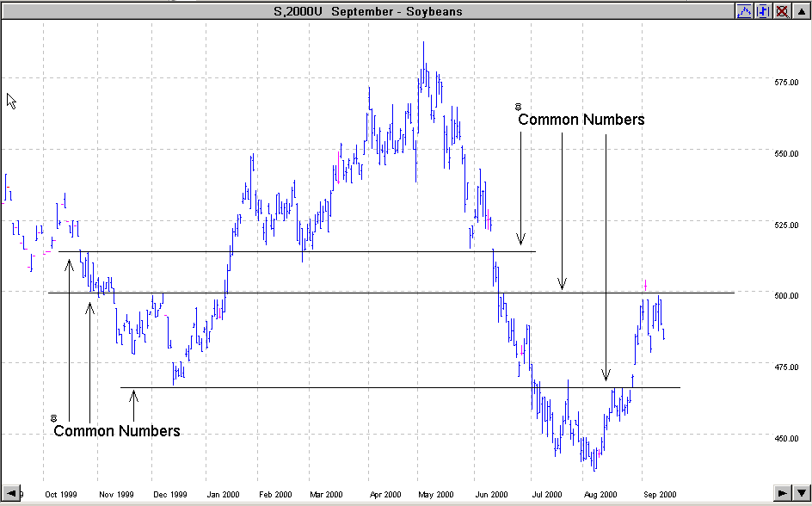Click the Jan 2000 date axis label
Screen dimensions: 812x506
[223, 495]
